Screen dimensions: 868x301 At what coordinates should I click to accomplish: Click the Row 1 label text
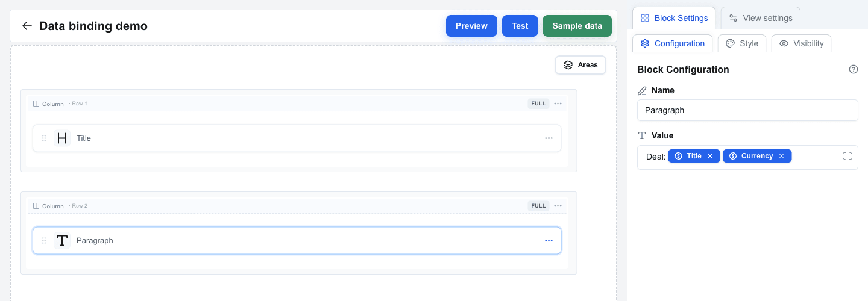click(79, 104)
